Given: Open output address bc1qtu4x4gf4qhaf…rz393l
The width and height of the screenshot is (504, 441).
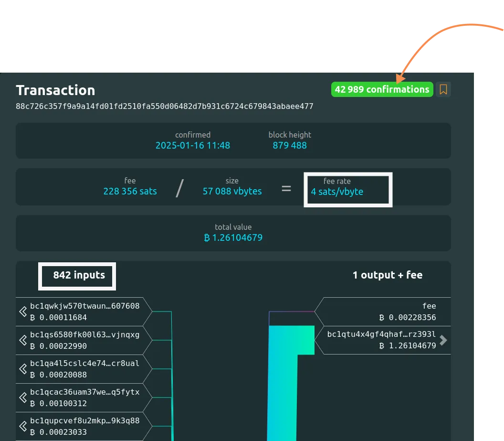Looking at the screenshot, I should click(381, 334).
